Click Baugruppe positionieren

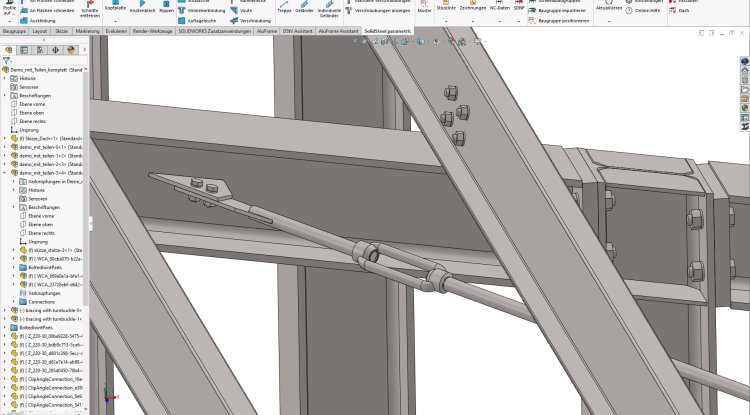click(559, 21)
